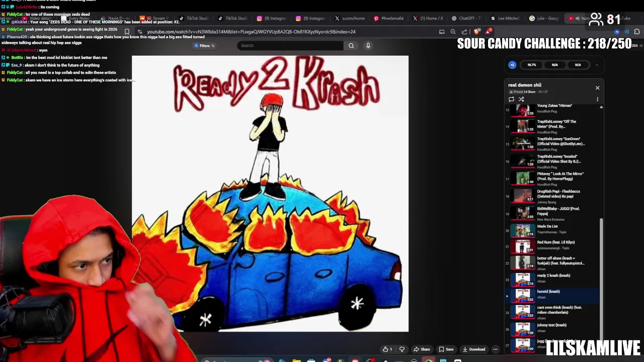Viewport: 644px width, 362px height.
Task: Focus the YouTube search input field
Action: click(291, 46)
